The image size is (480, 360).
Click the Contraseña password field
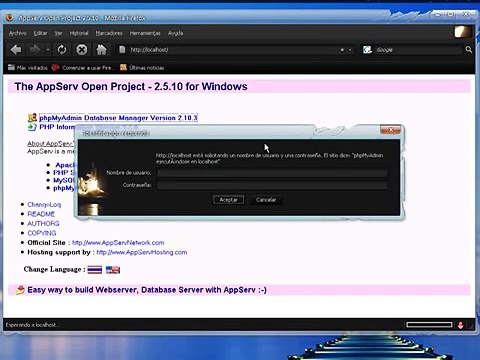click(x=272, y=185)
